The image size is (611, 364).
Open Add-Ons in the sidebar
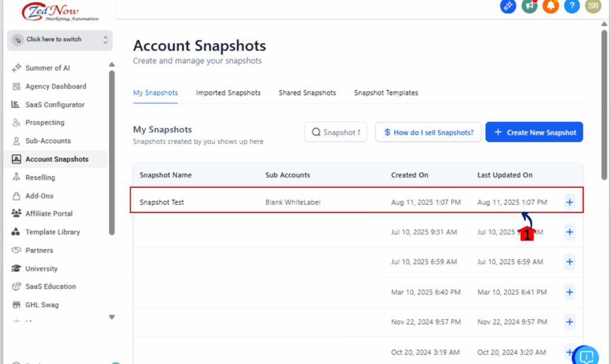point(39,196)
